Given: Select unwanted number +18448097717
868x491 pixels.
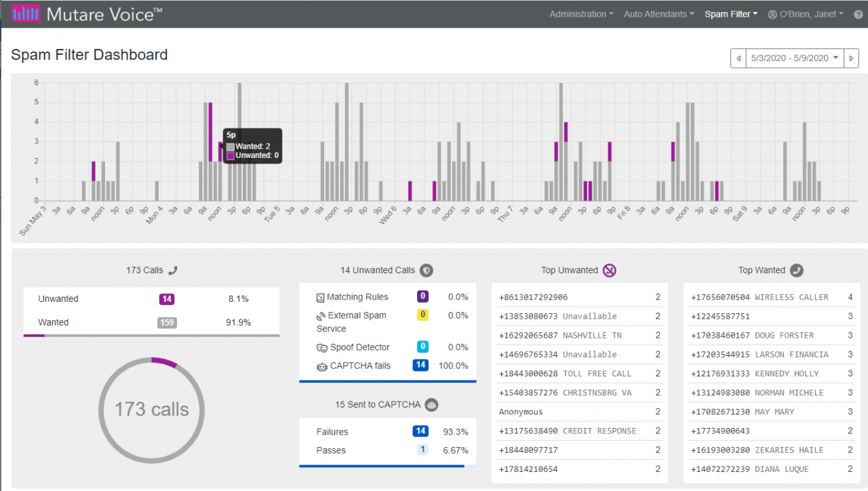Looking at the screenshot, I should tap(580, 450).
